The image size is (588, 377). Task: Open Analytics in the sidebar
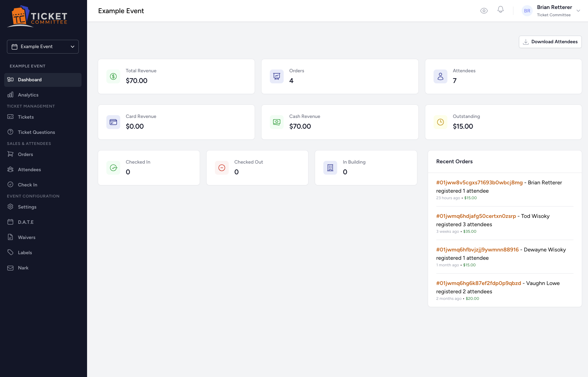point(28,95)
